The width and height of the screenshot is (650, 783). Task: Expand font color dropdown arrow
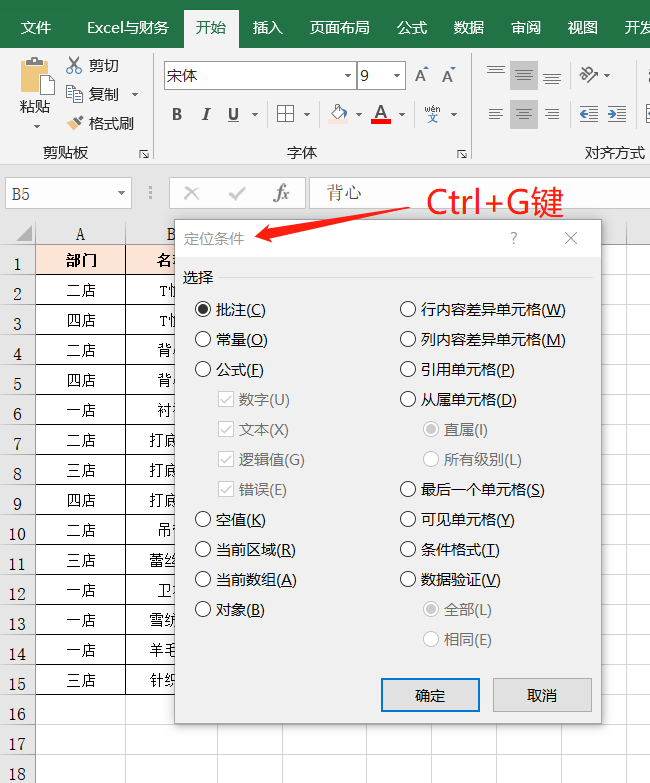click(x=402, y=114)
